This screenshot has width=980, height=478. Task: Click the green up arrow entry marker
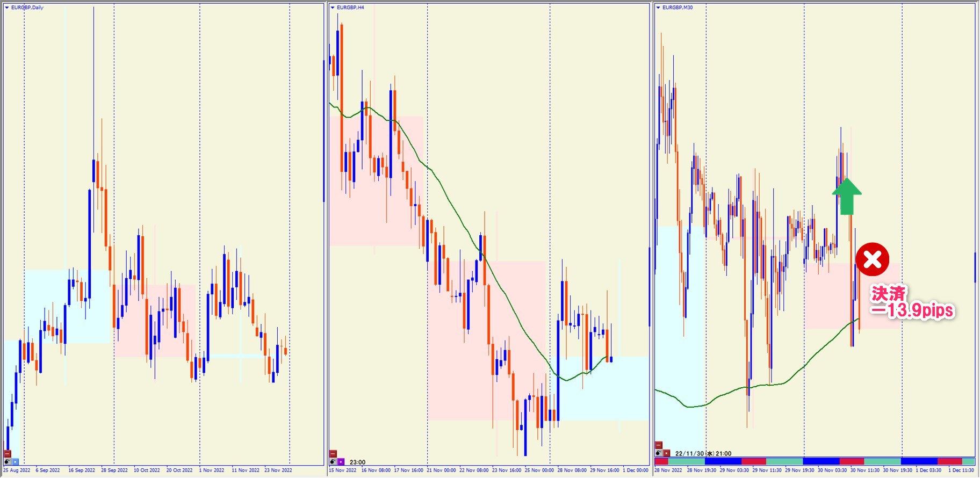point(847,196)
